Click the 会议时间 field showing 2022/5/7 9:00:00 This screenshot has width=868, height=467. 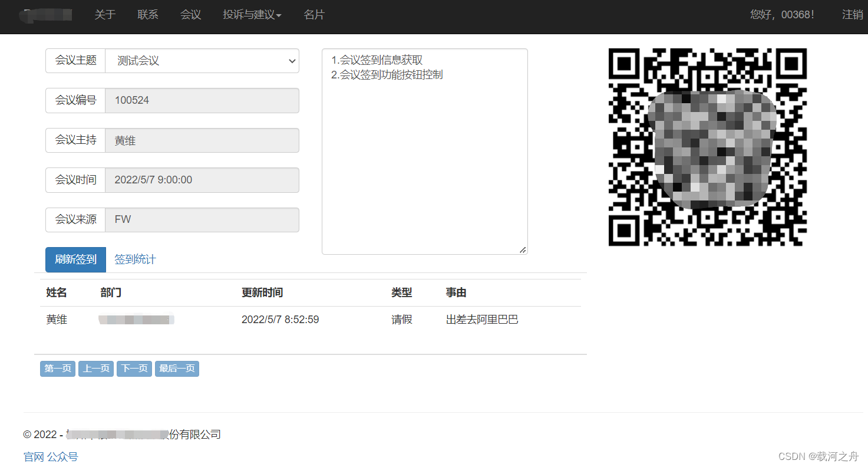click(x=202, y=180)
